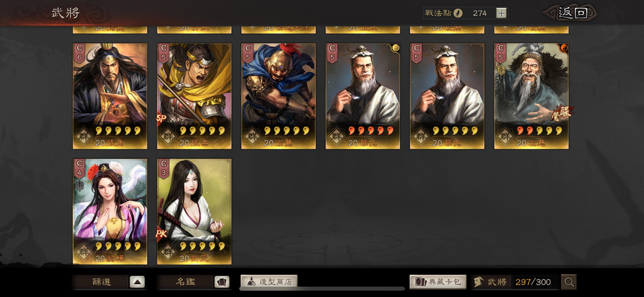
Task: Expand the 篩選 filter arrow
Action: [137, 282]
